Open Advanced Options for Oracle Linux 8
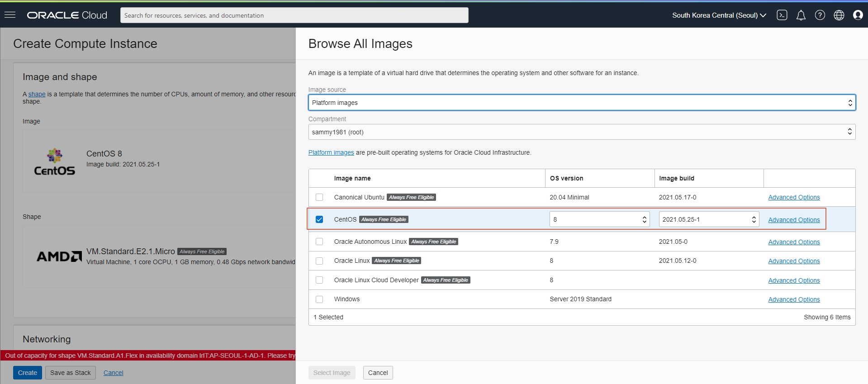The height and width of the screenshot is (384, 868). tap(794, 261)
